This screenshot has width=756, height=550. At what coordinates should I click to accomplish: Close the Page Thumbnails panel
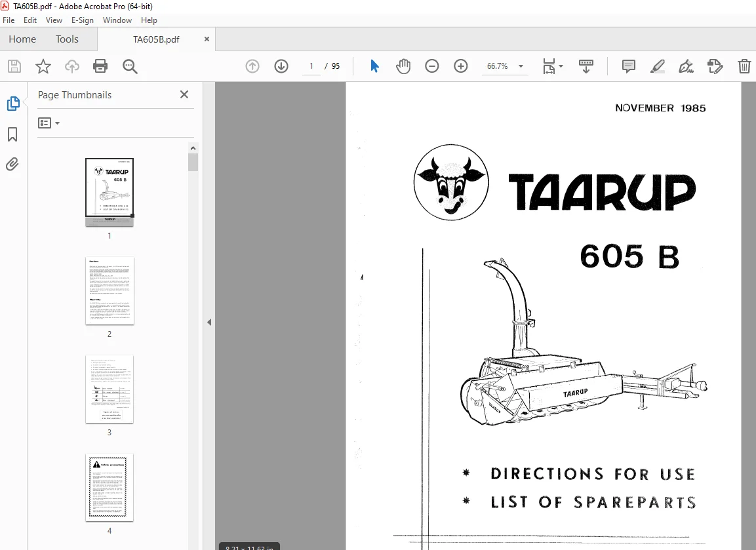(184, 94)
